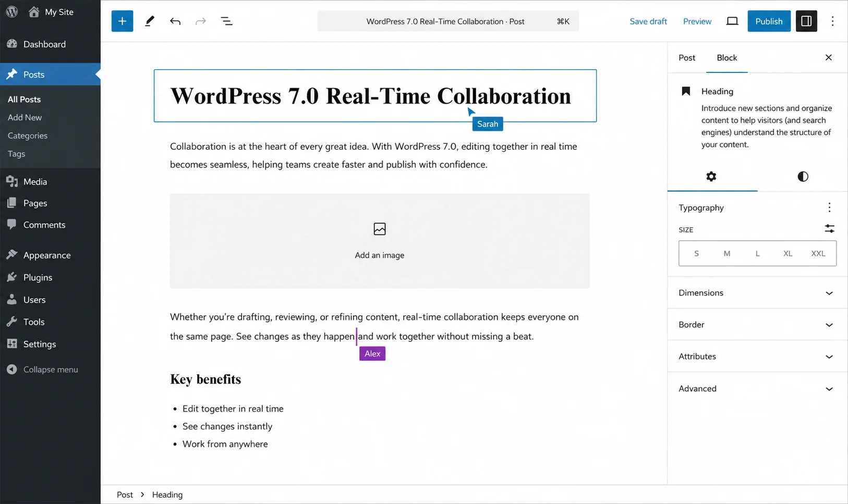848x504 pixels.
Task: Open block Styles half-circle tab
Action: tap(803, 177)
